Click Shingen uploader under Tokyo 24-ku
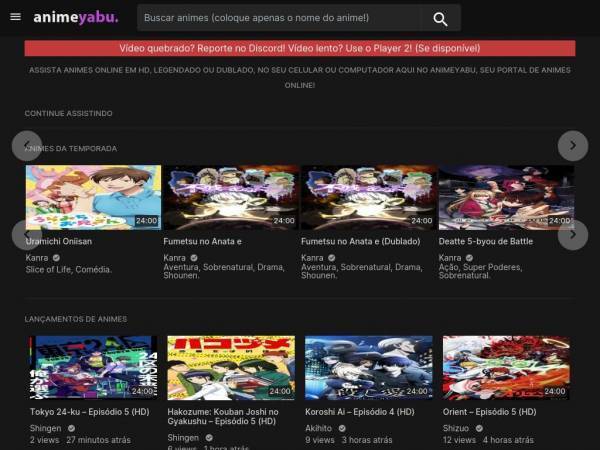 click(x=46, y=429)
